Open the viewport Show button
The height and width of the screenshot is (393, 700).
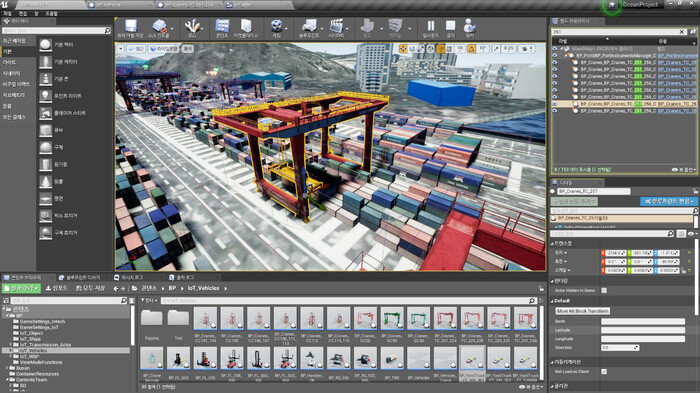tap(188, 49)
